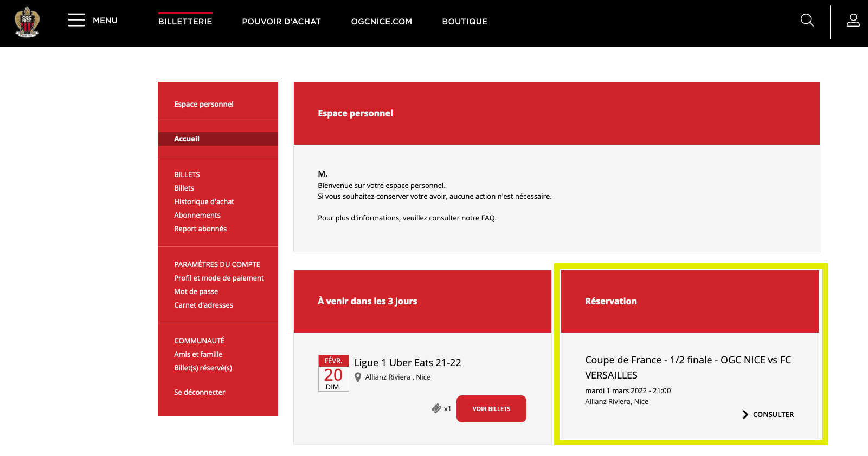Go to Abonnements in the sidebar
The width and height of the screenshot is (868, 456).
pyautogui.click(x=197, y=215)
